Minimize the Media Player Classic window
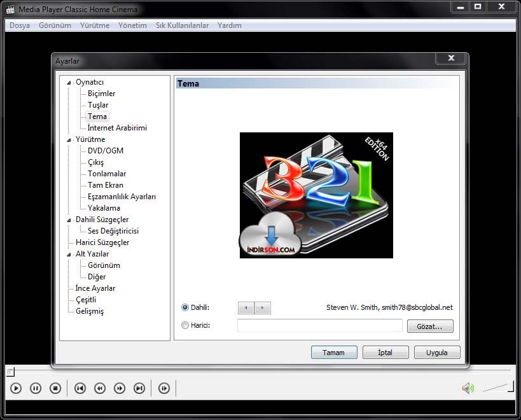 (460, 7)
